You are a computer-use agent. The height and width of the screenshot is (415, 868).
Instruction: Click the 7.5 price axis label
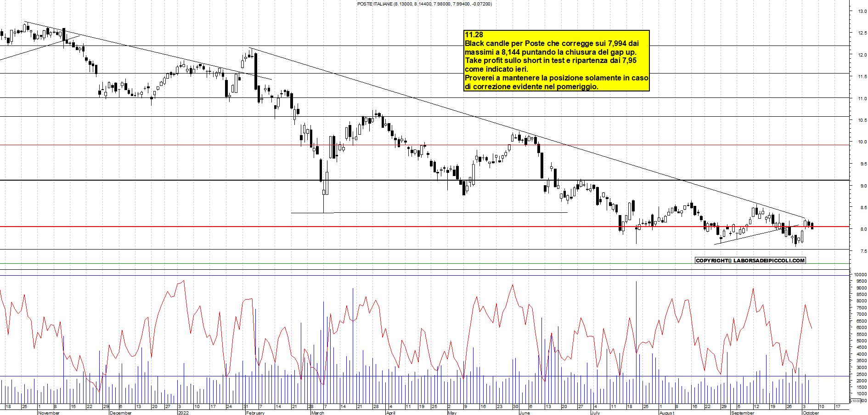(x=863, y=251)
